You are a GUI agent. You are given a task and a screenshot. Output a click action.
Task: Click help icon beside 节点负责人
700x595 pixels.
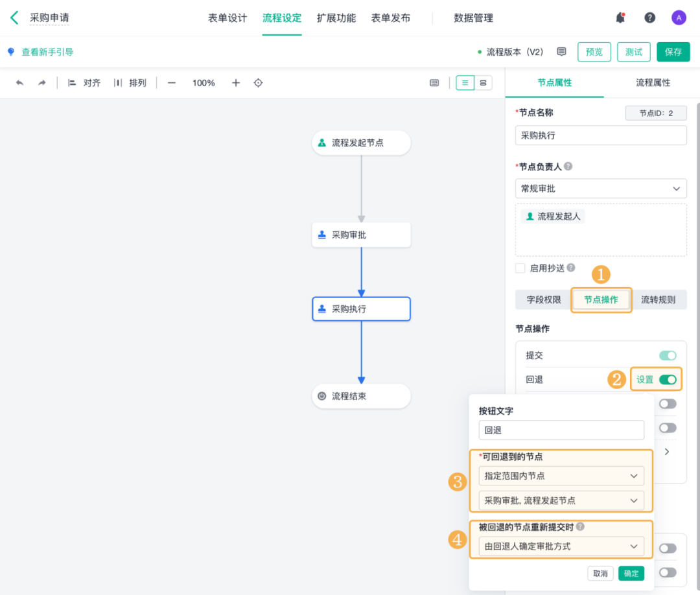pos(568,166)
